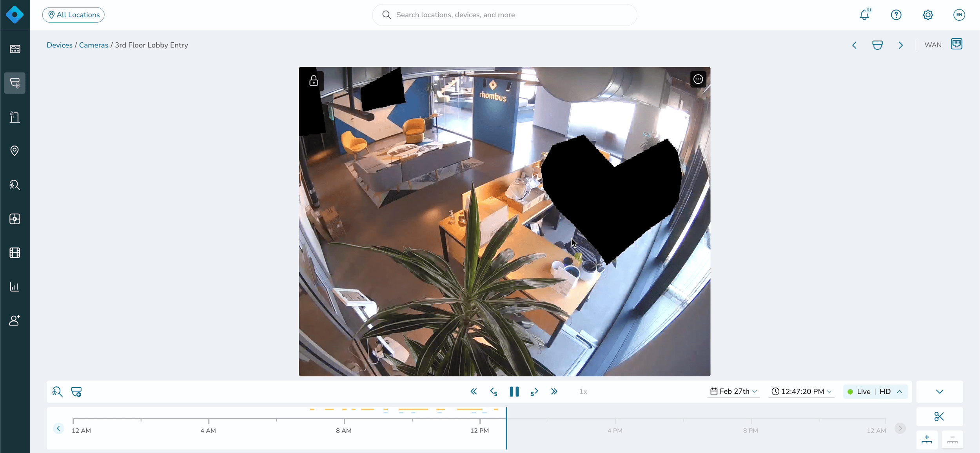Go to Cameras breadcrumb link
Image resolution: width=980 pixels, height=453 pixels.
click(x=94, y=45)
